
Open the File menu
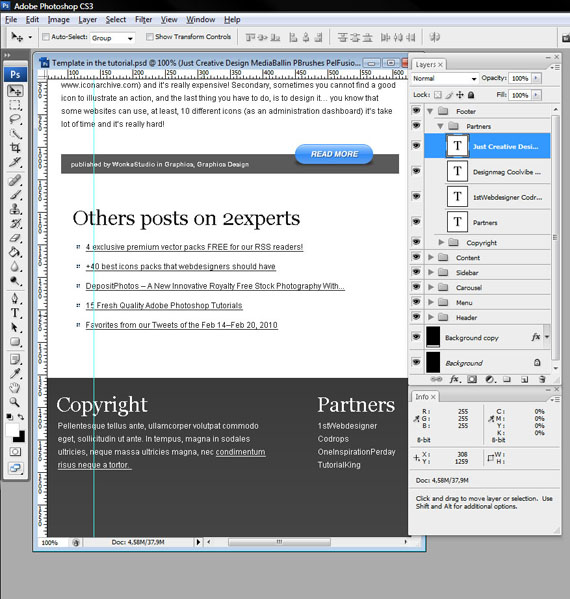(11, 19)
